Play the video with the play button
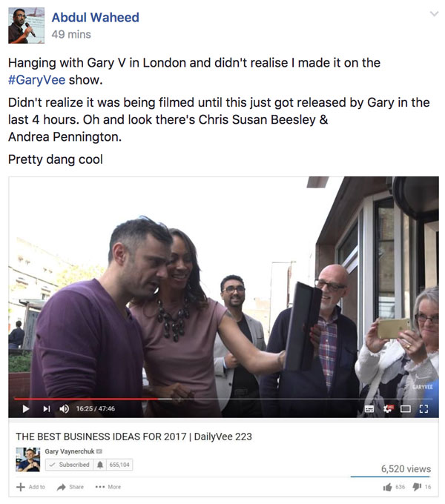Viewport: 445px width, 504px height. pos(26,408)
